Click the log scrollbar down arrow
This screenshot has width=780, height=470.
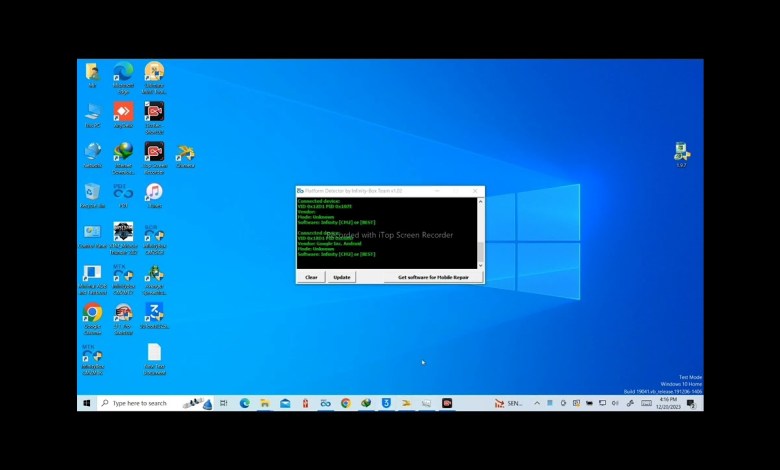pos(481,266)
